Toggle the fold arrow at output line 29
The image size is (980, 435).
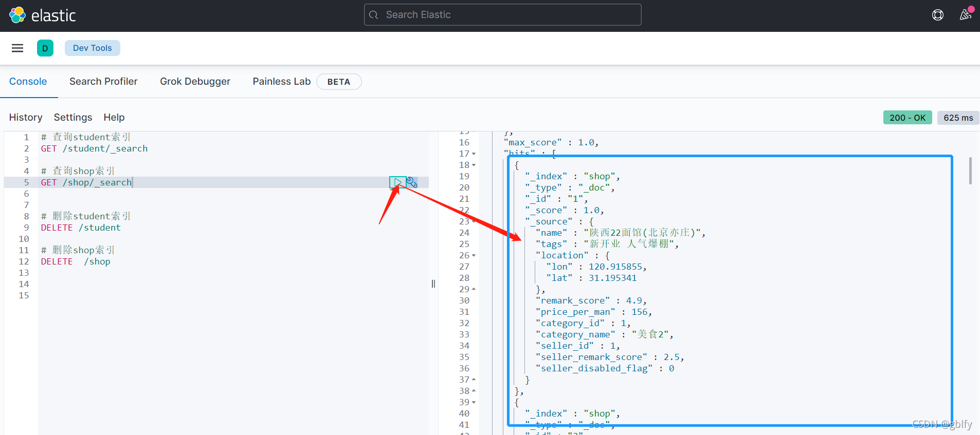[x=474, y=289]
